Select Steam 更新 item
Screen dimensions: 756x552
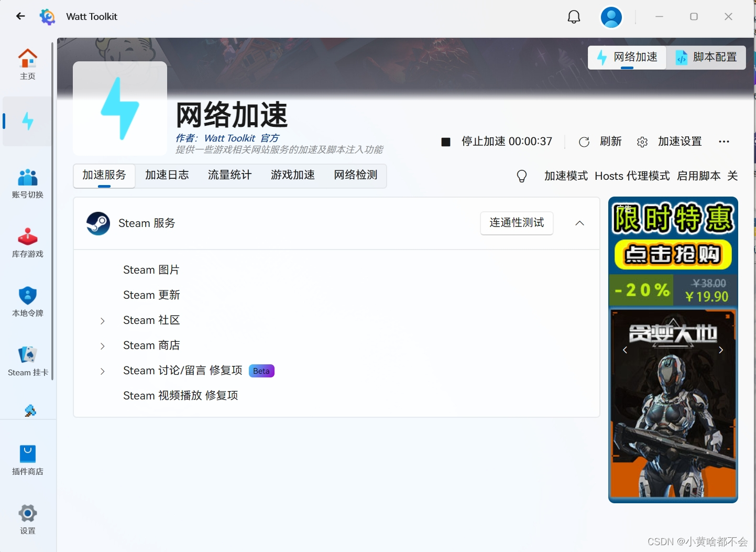click(151, 295)
